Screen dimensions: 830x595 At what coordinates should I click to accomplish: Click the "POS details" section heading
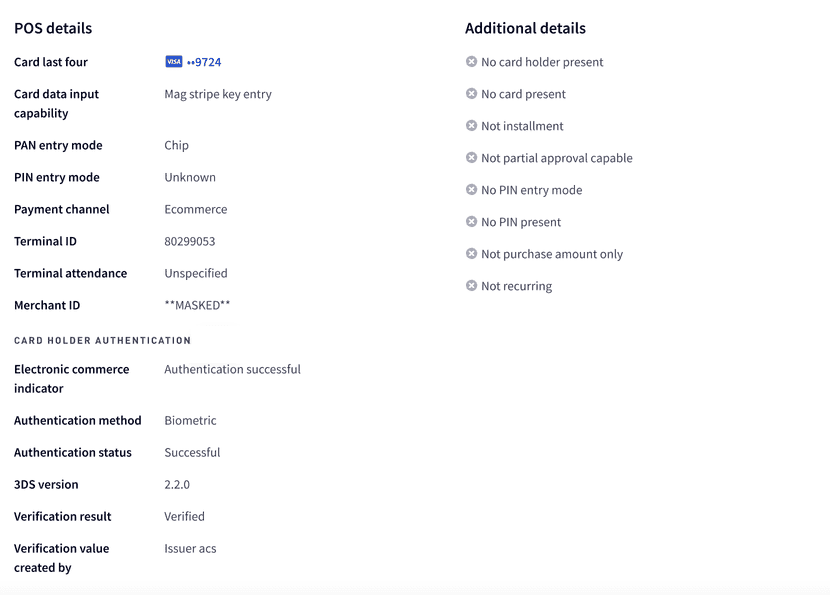tap(53, 28)
